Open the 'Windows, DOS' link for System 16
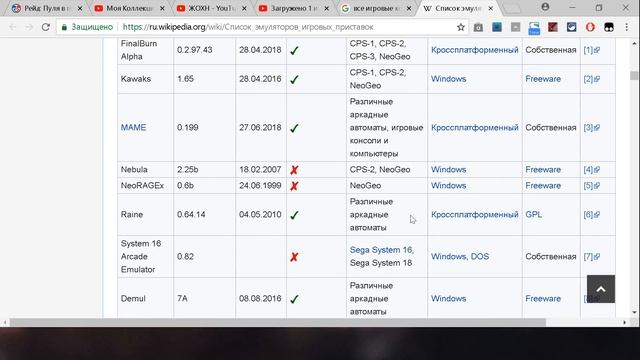The width and height of the screenshot is (640, 360). point(460,256)
